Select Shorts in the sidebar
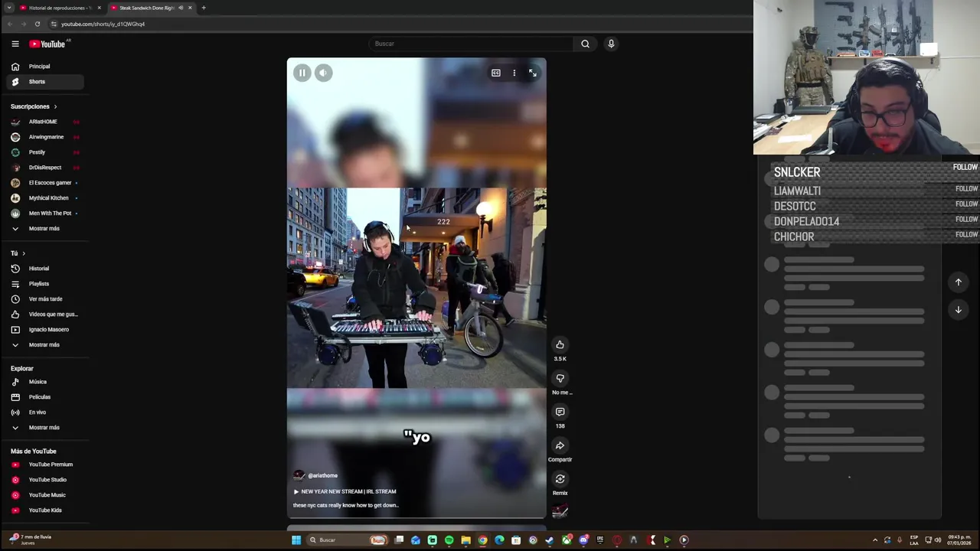The height and width of the screenshot is (551, 980). tap(44, 82)
